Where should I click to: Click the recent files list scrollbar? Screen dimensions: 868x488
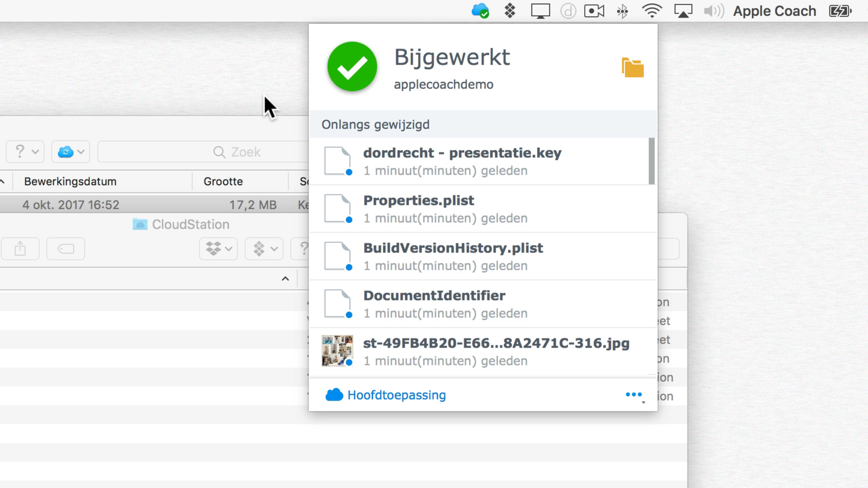pyautogui.click(x=652, y=161)
